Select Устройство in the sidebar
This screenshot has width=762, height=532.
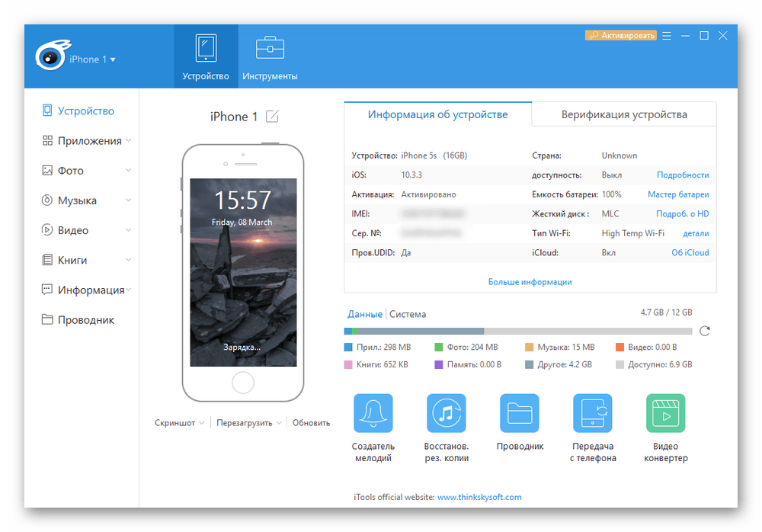(x=78, y=111)
